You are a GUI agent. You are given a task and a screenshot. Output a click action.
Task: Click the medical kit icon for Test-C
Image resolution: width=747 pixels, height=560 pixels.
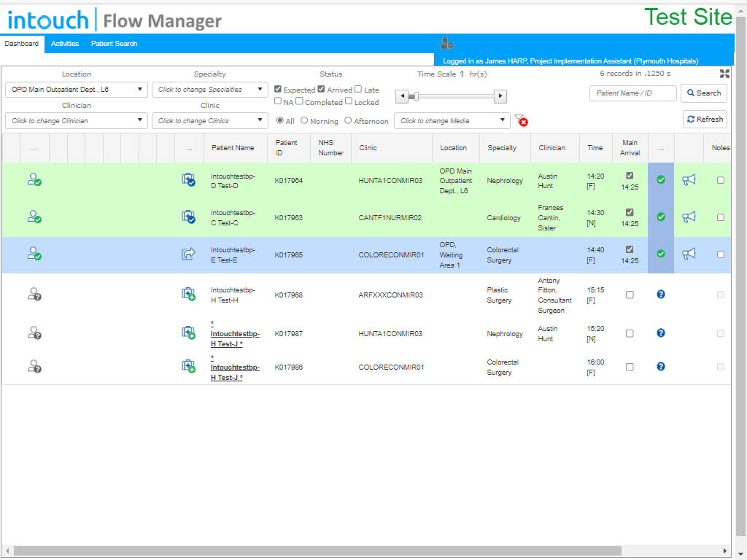(x=189, y=217)
